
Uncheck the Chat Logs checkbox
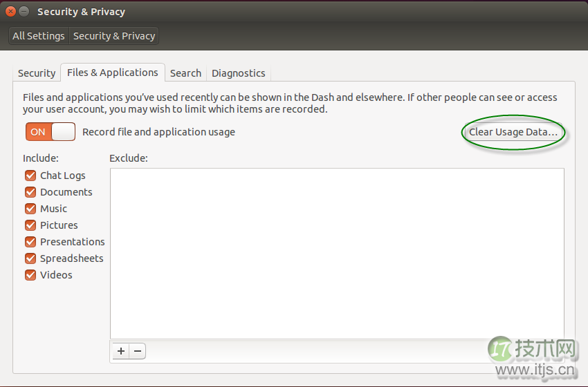coord(30,176)
